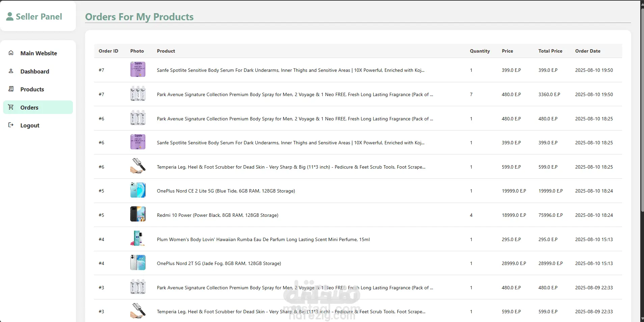This screenshot has height=322, width=644.
Task: Go to the Dashboard menu item
Action: pos(35,71)
